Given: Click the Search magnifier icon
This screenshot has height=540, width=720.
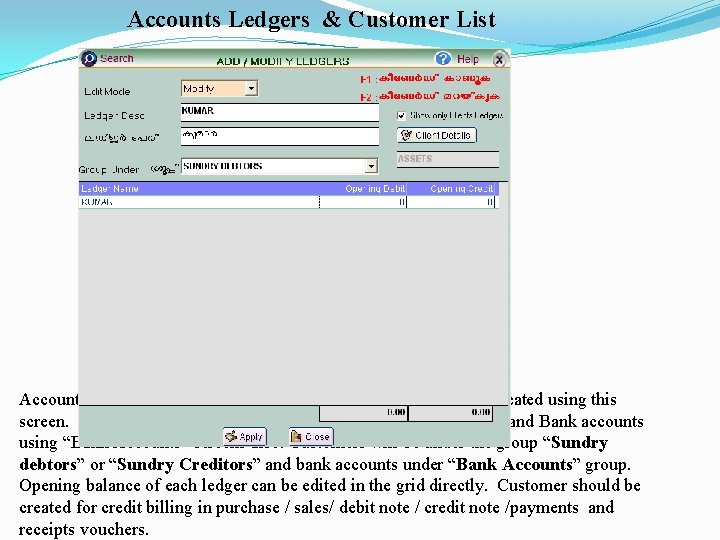Looking at the screenshot, I should 89,59.
